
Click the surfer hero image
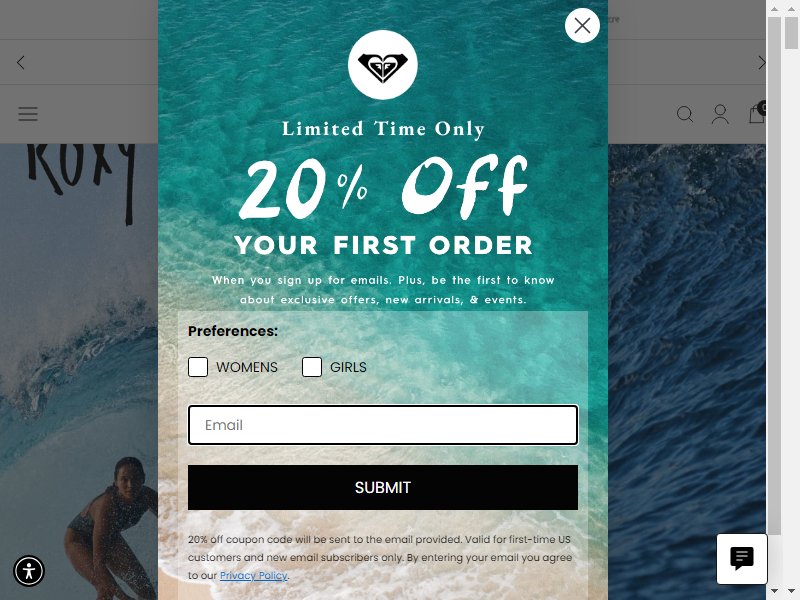coord(79,371)
